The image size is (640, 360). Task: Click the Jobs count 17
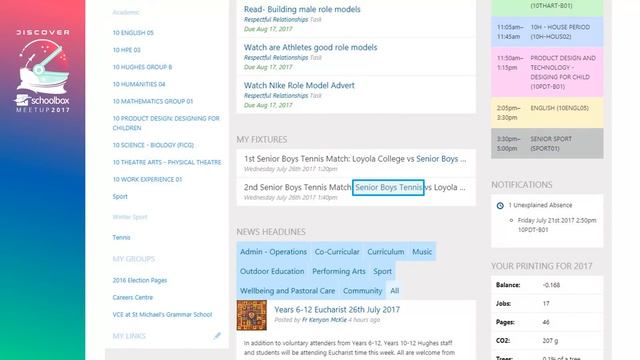tap(546, 304)
